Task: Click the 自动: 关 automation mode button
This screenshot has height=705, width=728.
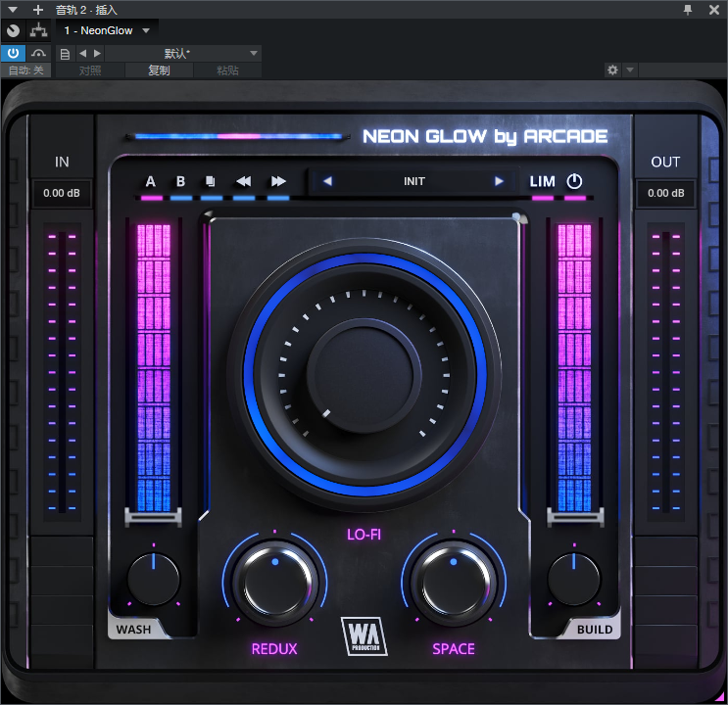Action: (26, 70)
